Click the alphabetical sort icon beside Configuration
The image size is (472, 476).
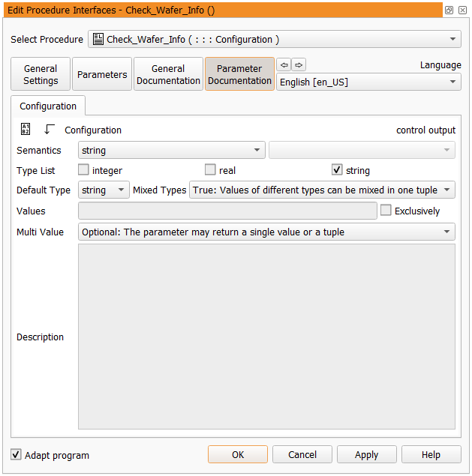(25, 130)
